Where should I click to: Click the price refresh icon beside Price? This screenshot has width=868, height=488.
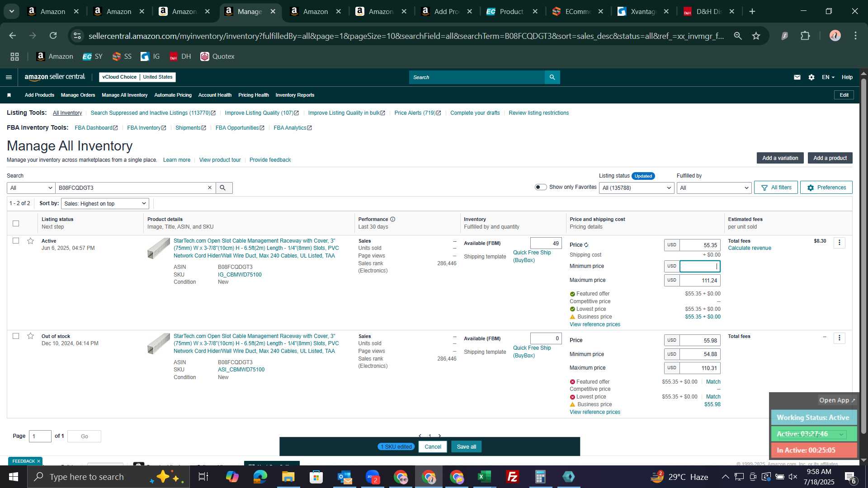point(586,245)
